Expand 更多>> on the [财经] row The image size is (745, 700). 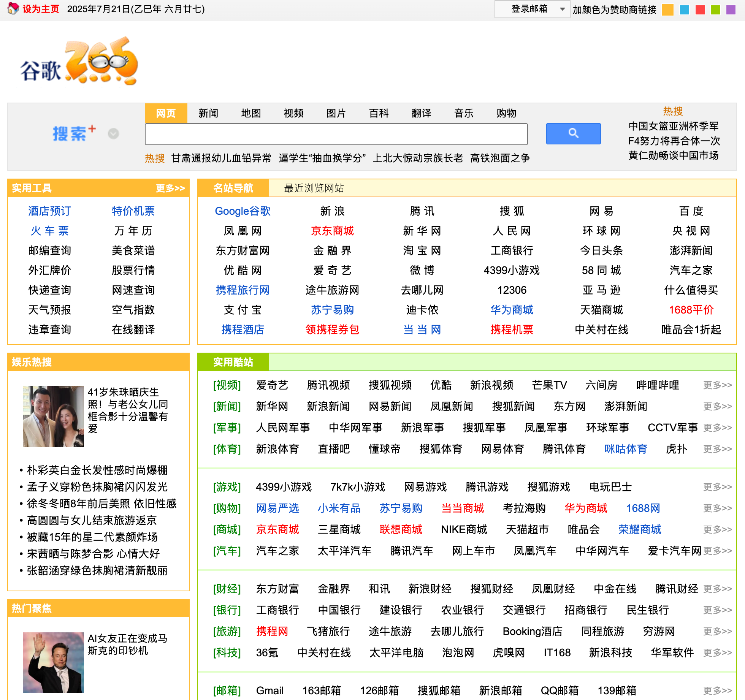(717, 589)
